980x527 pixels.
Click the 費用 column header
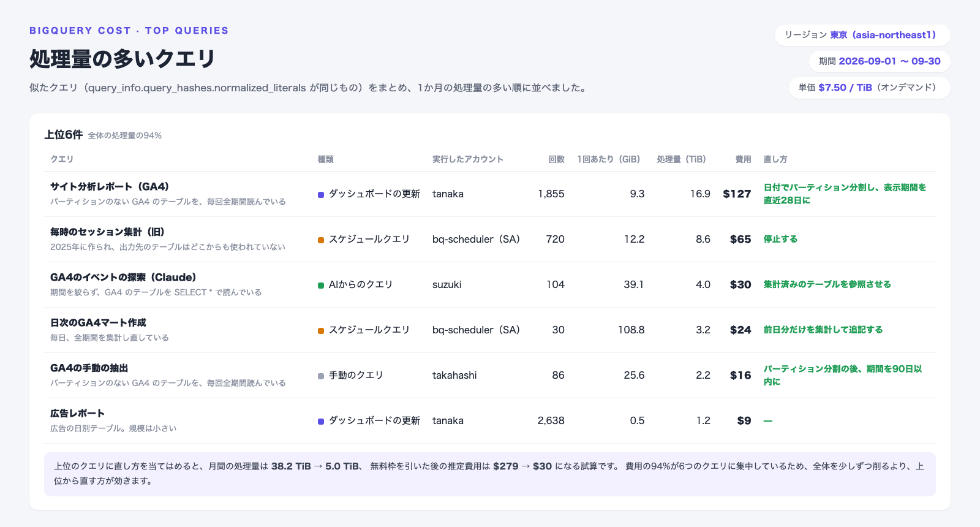click(x=743, y=159)
